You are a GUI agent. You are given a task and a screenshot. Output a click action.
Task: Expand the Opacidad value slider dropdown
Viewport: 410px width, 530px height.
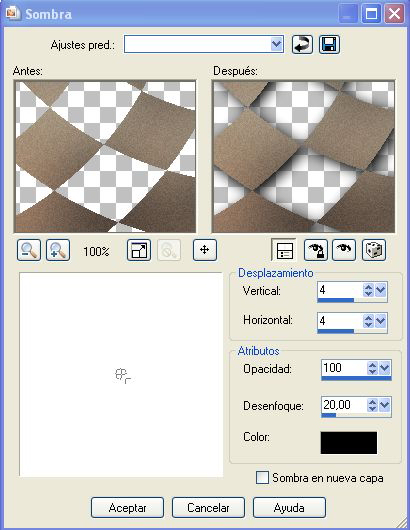(385, 368)
